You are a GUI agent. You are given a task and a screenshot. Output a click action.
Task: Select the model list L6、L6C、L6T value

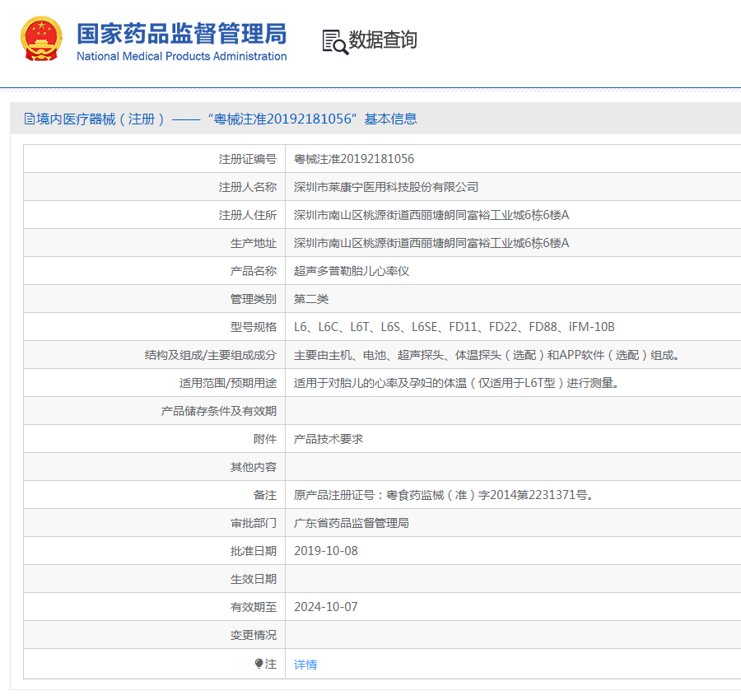[x=454, y=327]
